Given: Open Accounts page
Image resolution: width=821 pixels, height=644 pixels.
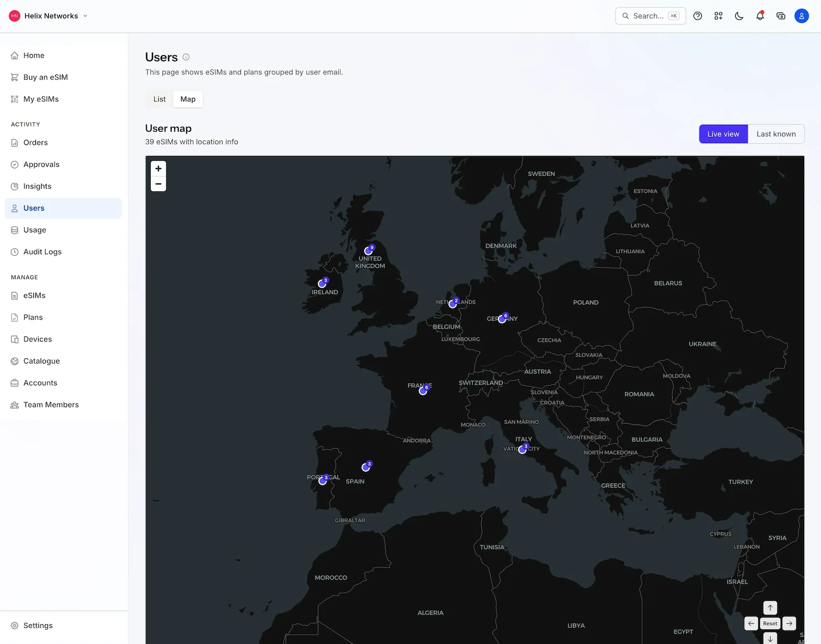Looking at the screenshot, I should pos(63,383).
